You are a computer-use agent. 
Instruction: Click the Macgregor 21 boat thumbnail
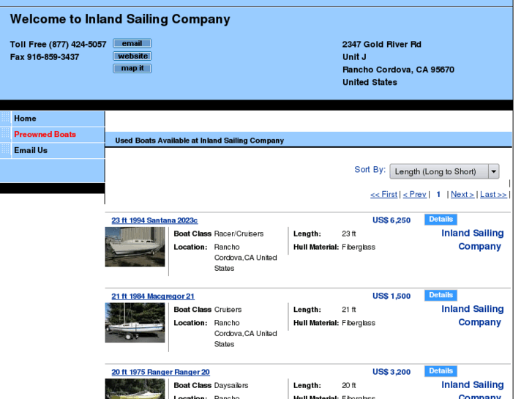[x=135, y=323]
